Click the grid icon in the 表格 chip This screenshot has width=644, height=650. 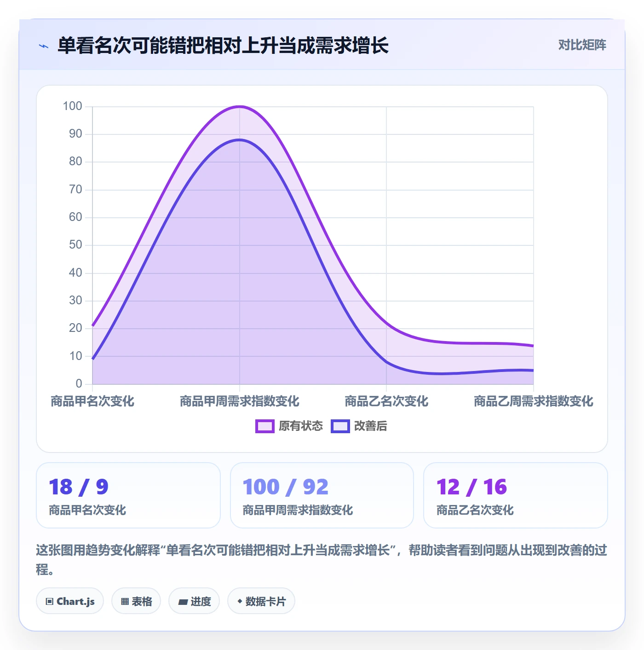tap(125, 602)
